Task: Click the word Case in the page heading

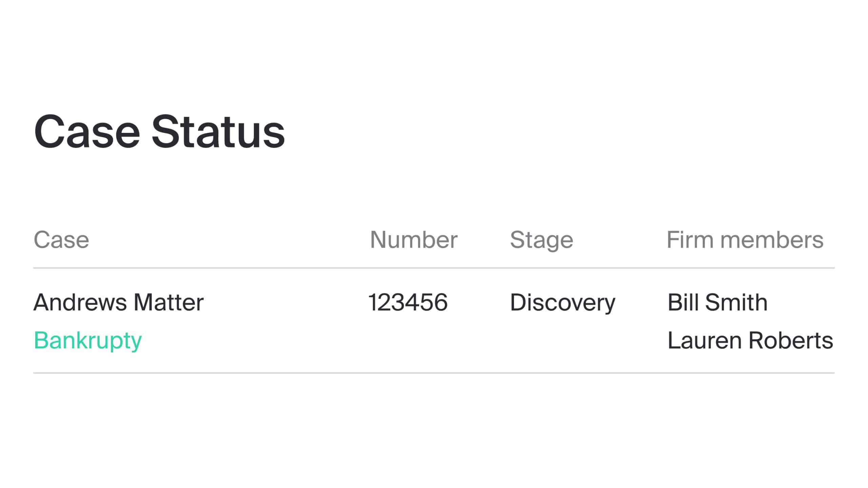Action: [87, 132]
